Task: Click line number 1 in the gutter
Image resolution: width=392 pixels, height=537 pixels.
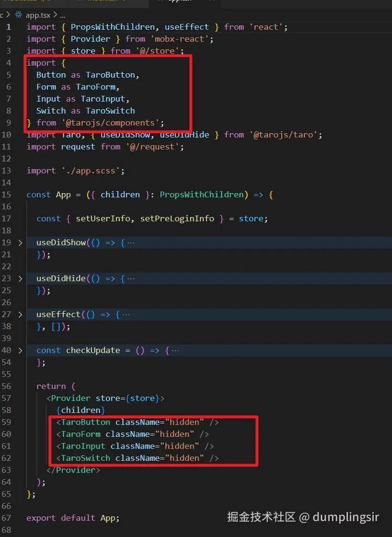Action: click(x=9, y=27)
